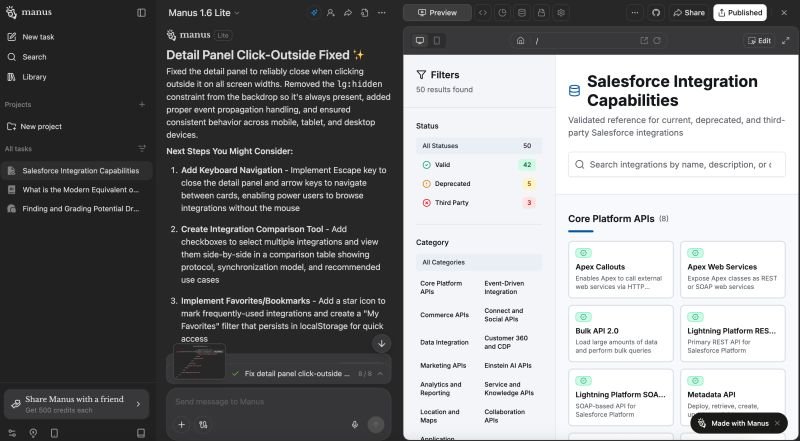800x441 pixels.
Task: Jump to latest message with down arrow
Action: tap(382, 344)
